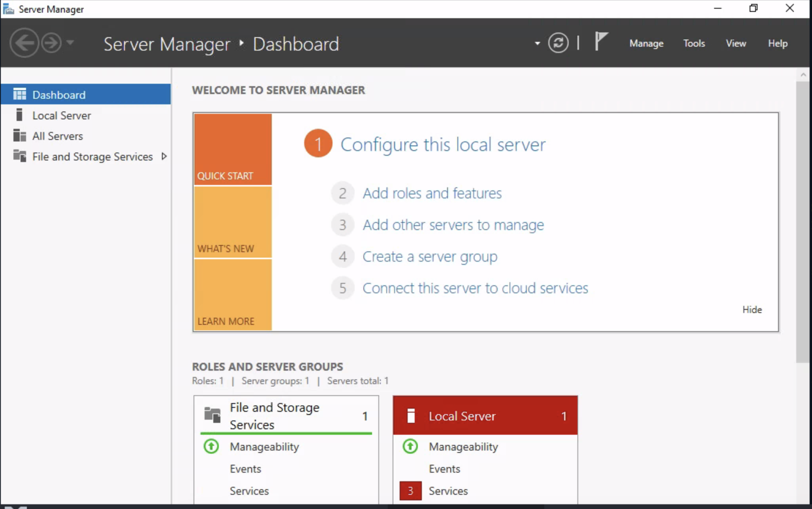Image resolution: width=812 pixels, height=509 pixels.
Task: Open the dropdown arrow beside Refresh
Action: coord(537,43)
